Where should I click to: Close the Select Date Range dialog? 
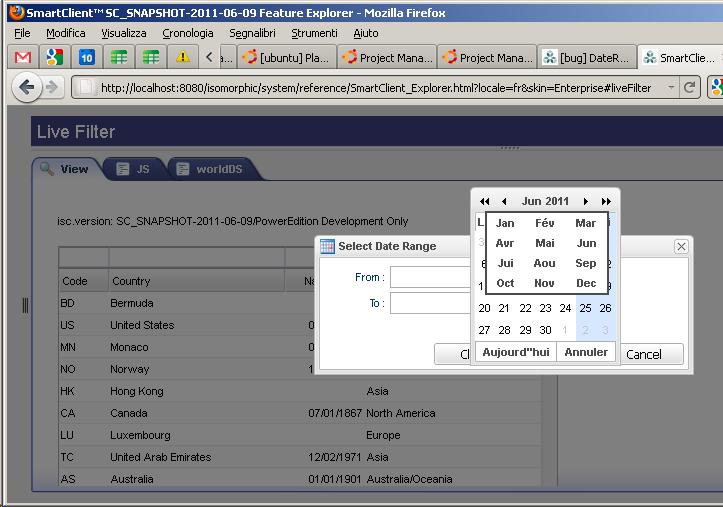pyautogui.click(x=681, y=246)
